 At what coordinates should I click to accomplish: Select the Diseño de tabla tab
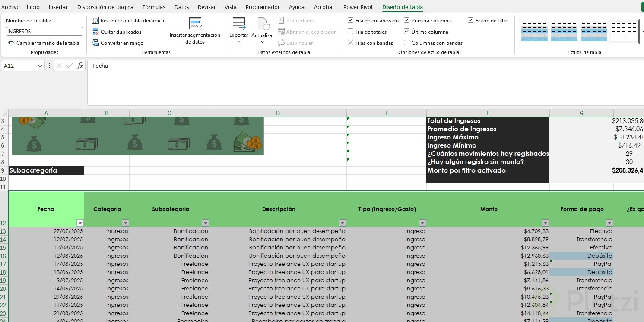click(x=403, y=7)
